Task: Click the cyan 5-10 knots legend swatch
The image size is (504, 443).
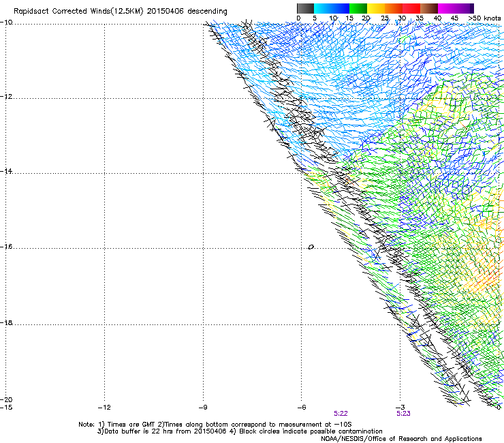Action: [x=323, y=8]
